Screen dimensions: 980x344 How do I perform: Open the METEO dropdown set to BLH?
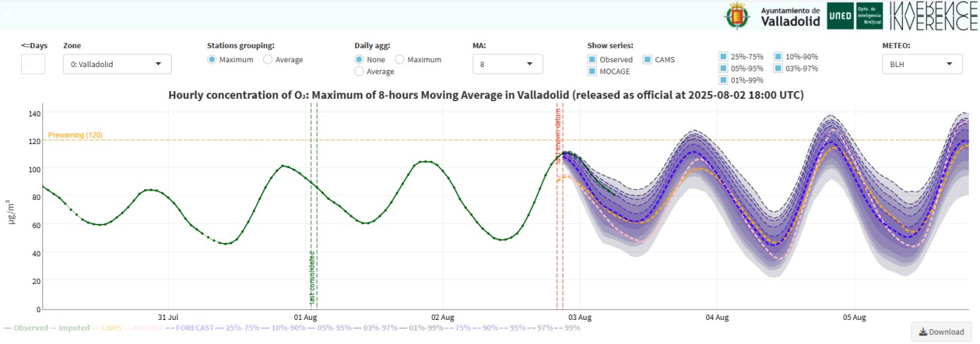tap(922, 64)
